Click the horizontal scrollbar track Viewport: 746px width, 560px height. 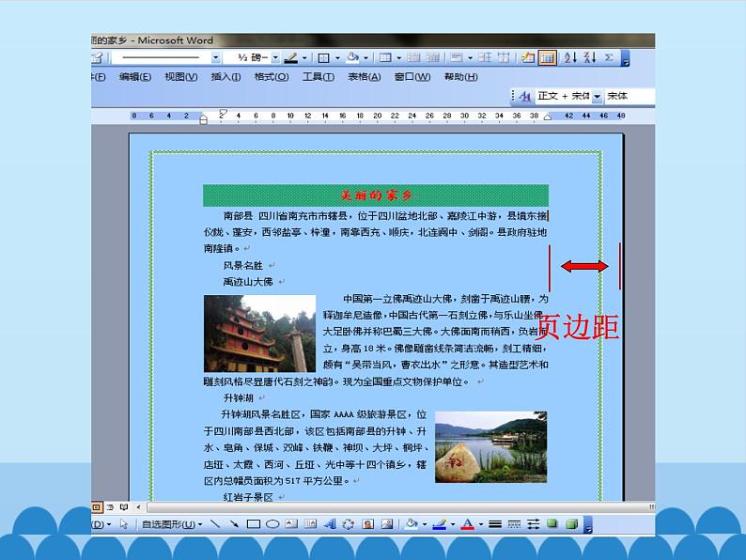coord(397,507)
